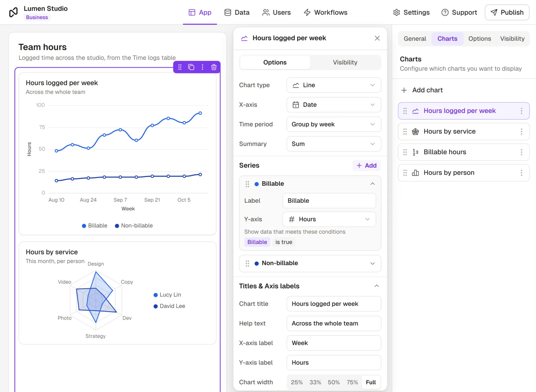Open the Chart type dropdown
This screenshot has height=392, width=536.
334,85
